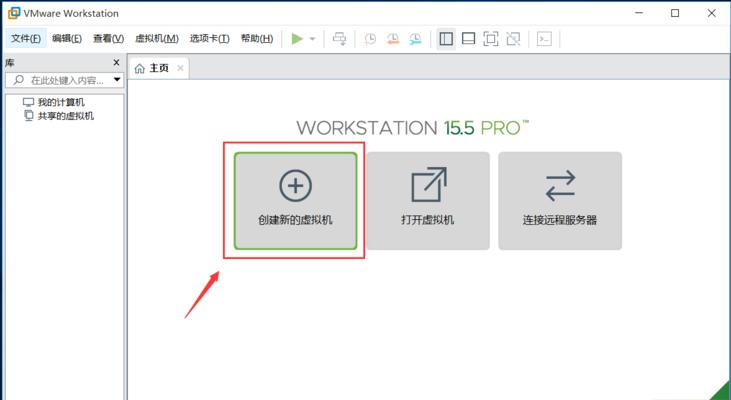The height and width of the screenshot is (400, 731).
Task: Click the 打开虚拟机 button
Action: coord(428,201)
